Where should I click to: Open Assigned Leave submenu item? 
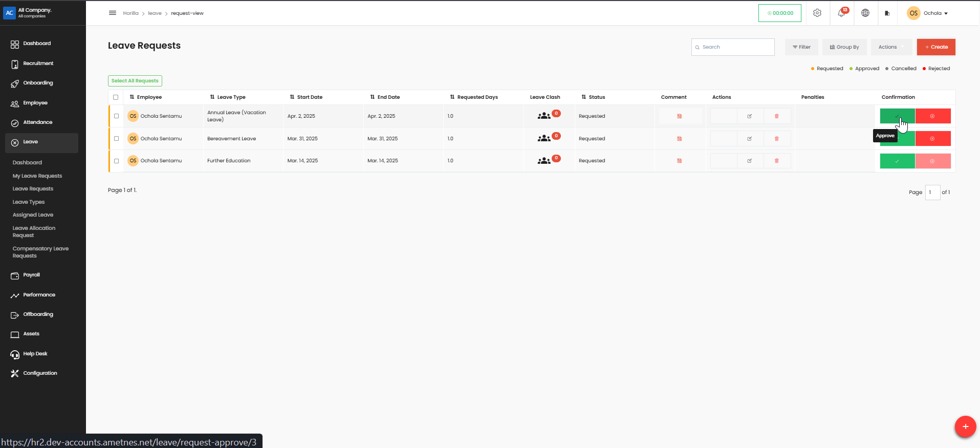pyautogui.click(x=33, y=215)
